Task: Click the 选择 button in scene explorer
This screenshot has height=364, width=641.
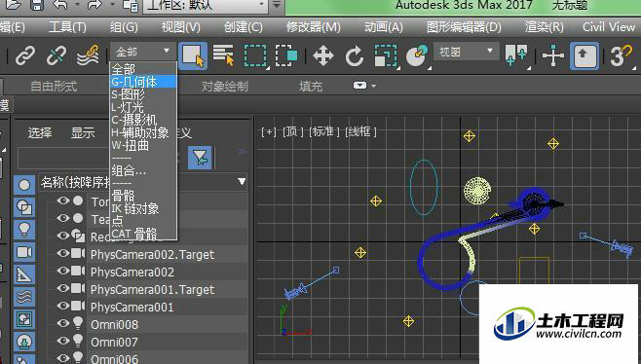Action: click(x=40, y=132)
